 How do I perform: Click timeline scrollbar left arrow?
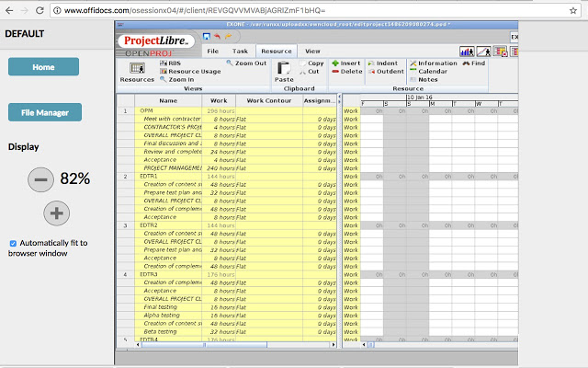click(364, 344)
